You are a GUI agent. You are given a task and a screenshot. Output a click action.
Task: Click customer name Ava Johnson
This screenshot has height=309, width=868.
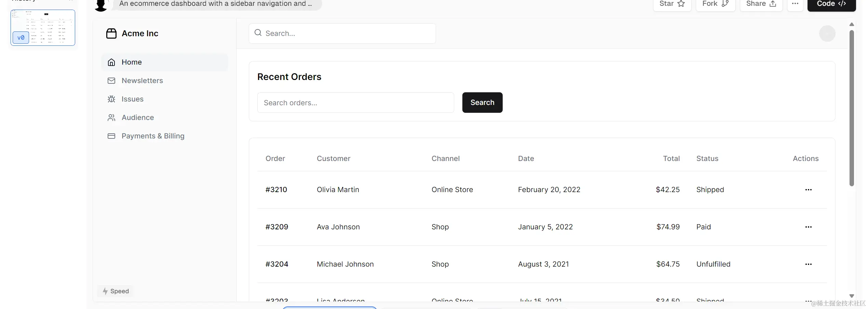coord(338,227)
